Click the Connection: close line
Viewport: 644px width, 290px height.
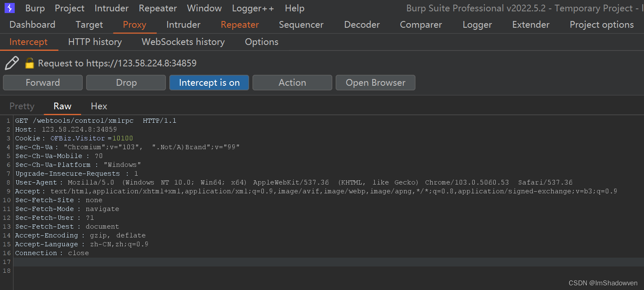click(52, 253)
